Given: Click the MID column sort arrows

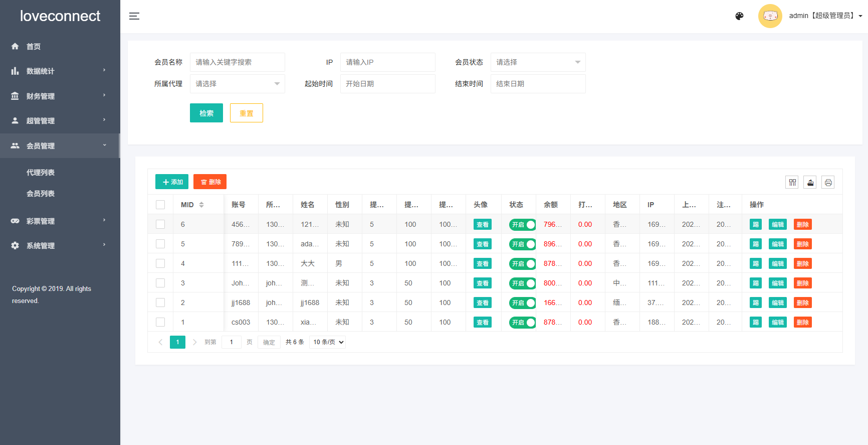Looking at the screenshot, I should click(201, 205).
